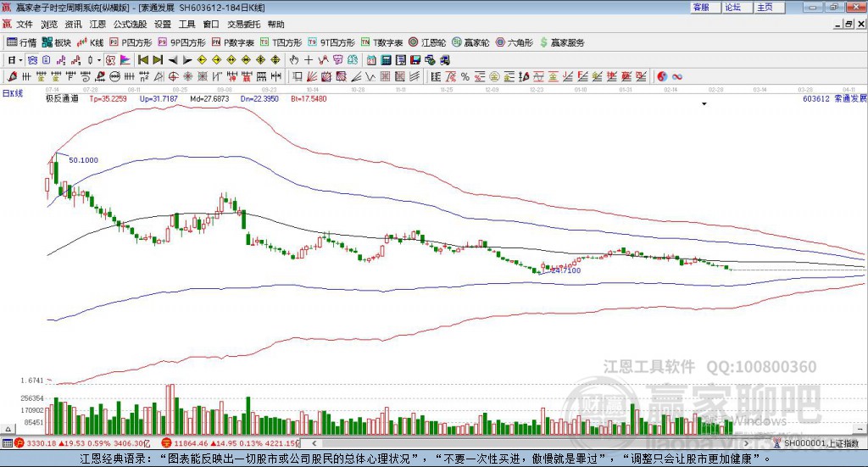The image size is (868, 467).
Task: Click the 论坛 forum button
Action: (737, 7)
